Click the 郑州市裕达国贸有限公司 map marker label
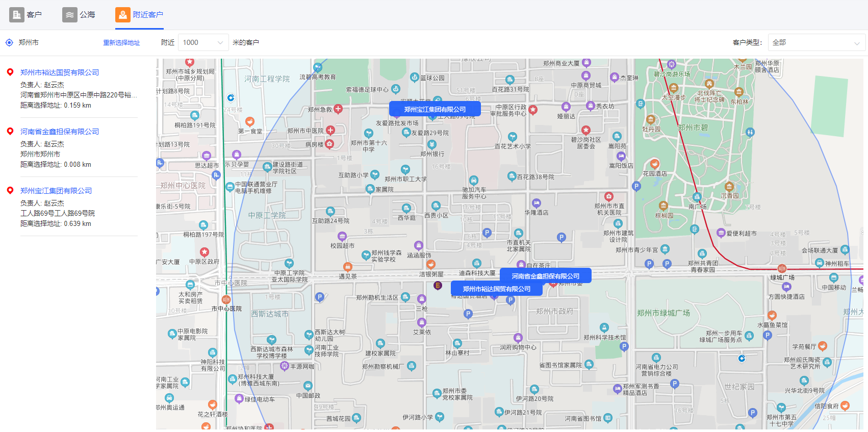This screenshot has width=868, height=432. (496, 289)
